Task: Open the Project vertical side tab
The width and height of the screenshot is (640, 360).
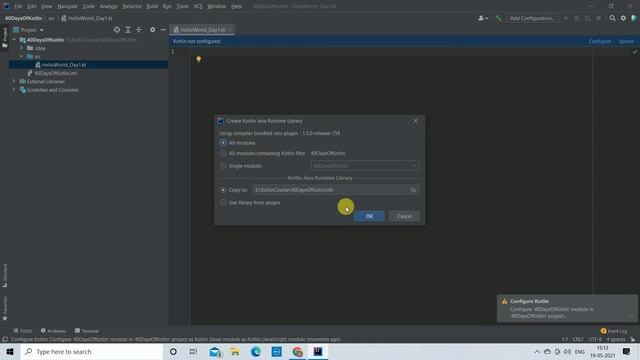Action: pyautogui.click(x=4, y=38)
